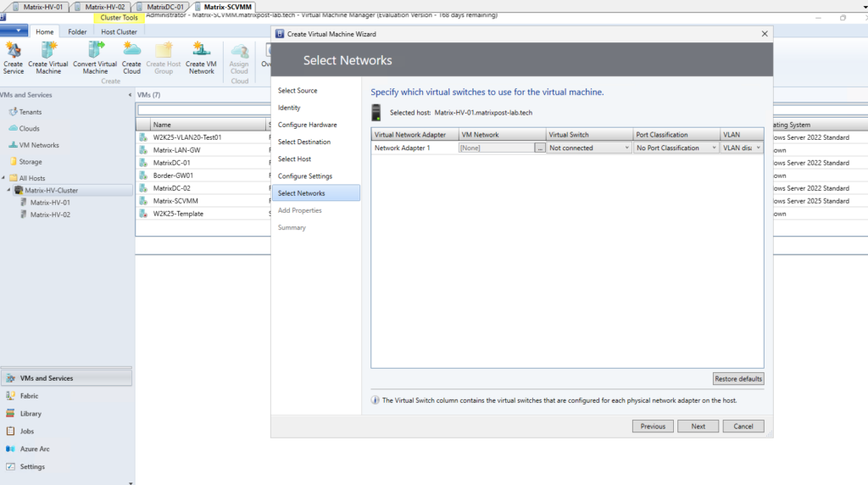Click the VMs search input field

point(203,110)
